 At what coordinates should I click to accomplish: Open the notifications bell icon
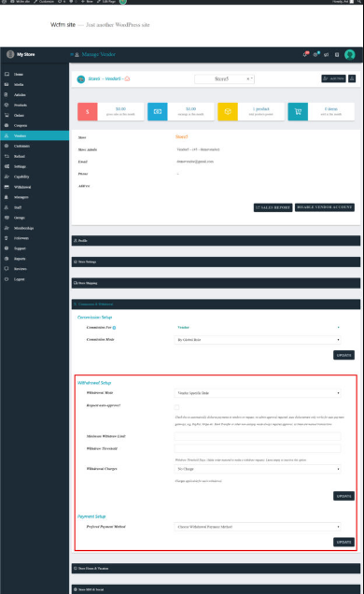coord(305,54)
